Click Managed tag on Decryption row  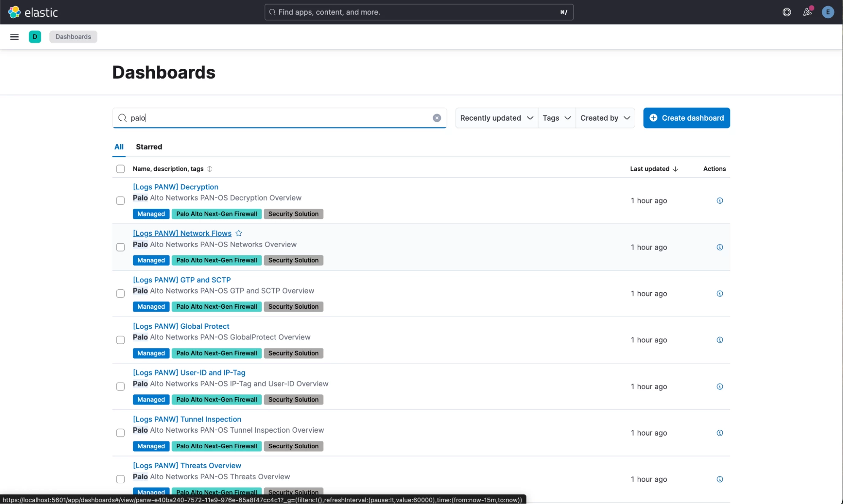coord(151,214)
